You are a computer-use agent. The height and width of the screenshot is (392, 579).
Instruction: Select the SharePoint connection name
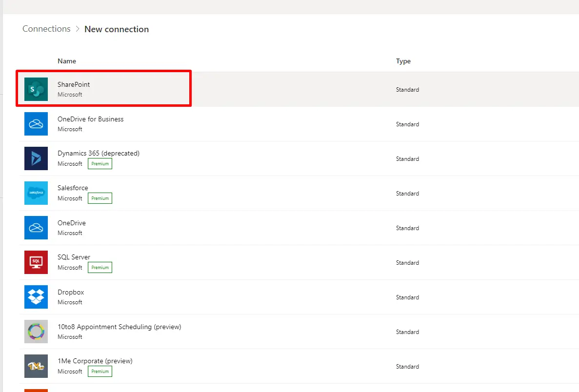point(74,84)
